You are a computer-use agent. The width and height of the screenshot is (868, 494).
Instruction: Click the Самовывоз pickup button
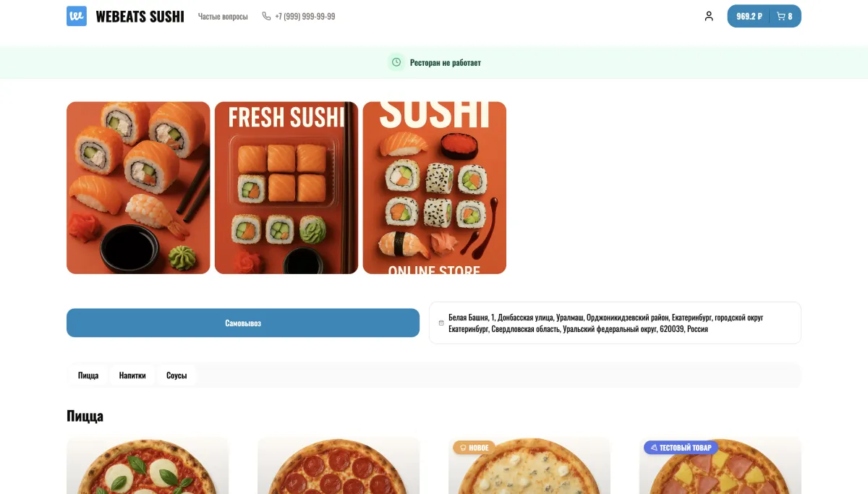pyautogui.click(x=243, y=323)
